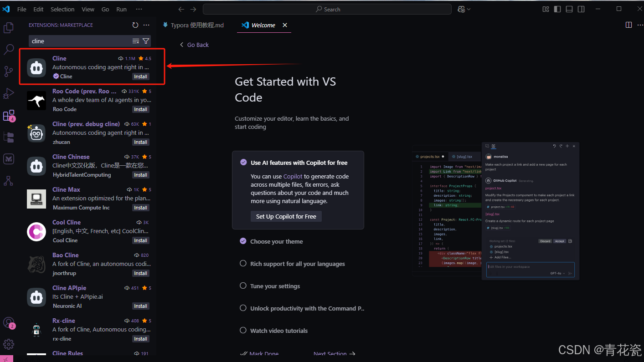
Task: Open the Accounts icon in activity bar
Action: pos(9,322)
